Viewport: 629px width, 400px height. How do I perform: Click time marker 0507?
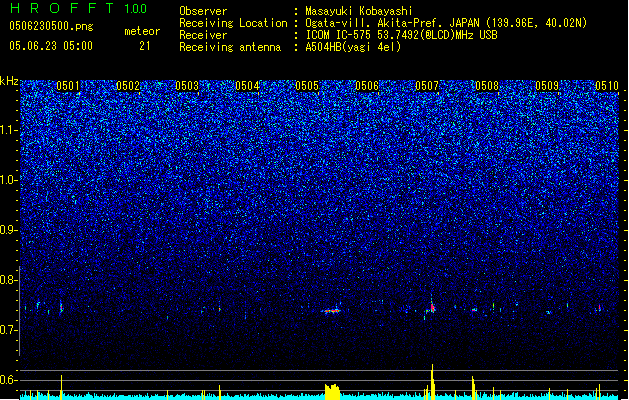(427, 86)
